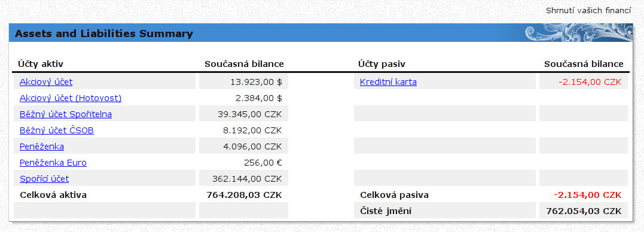644x232 pixels.
Task: Open Akciový účet (Hotovost) account
Action: pos(71,98)
